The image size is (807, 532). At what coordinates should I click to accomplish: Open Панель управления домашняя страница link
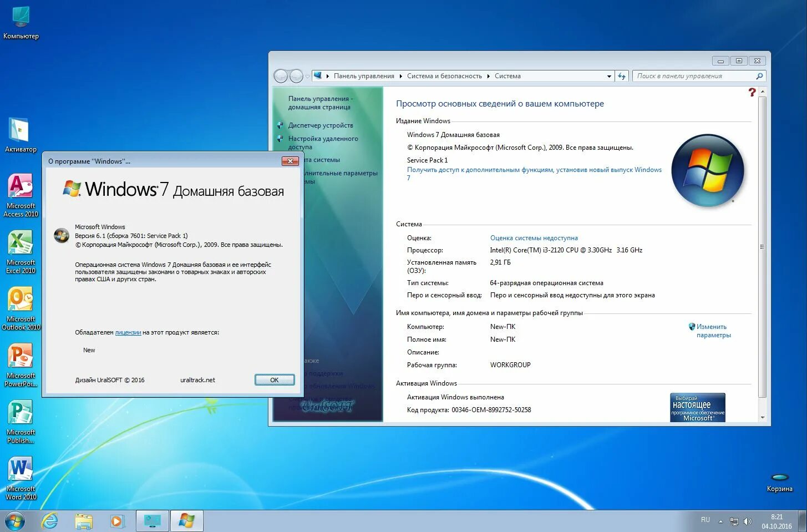click(x=319, y=103)
